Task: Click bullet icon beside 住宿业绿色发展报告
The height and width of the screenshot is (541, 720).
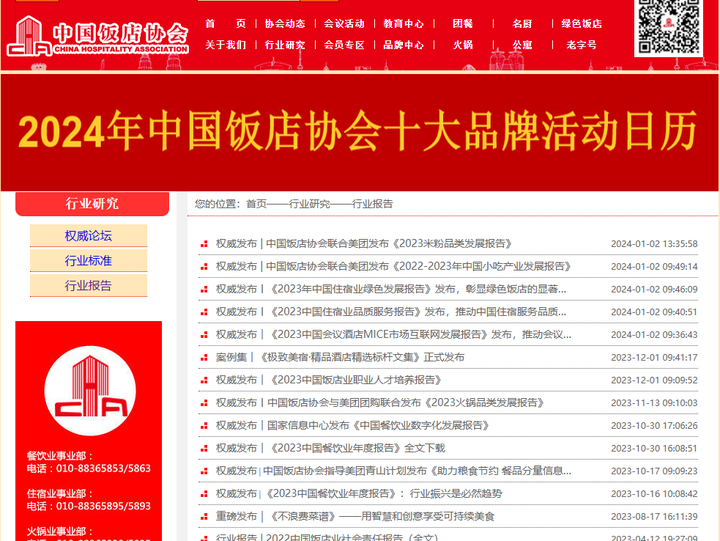Action: (204, 289)
